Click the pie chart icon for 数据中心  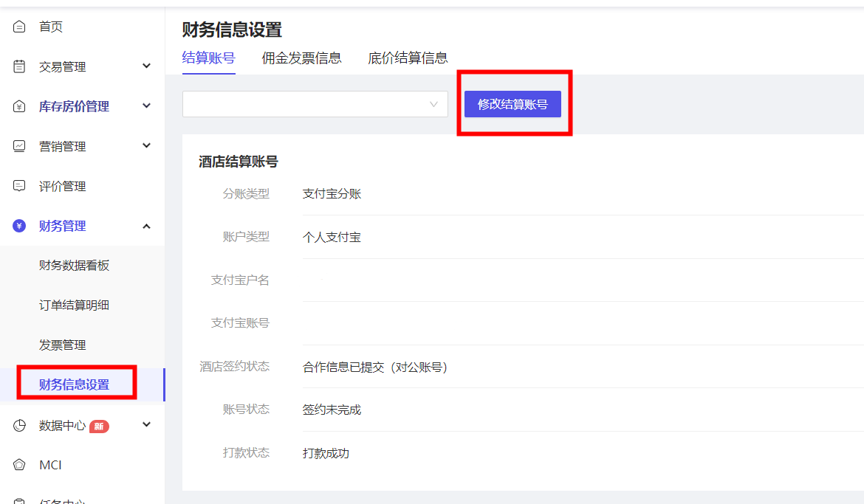click(20, 425)
